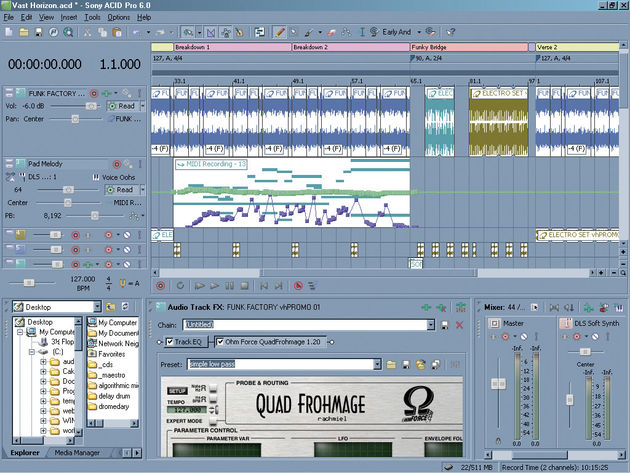Image resolution: width=630 pixels, height=473 pixels.
Task: Open the Early And metronome dropdown arrow
Action: (x=419, y=32)
